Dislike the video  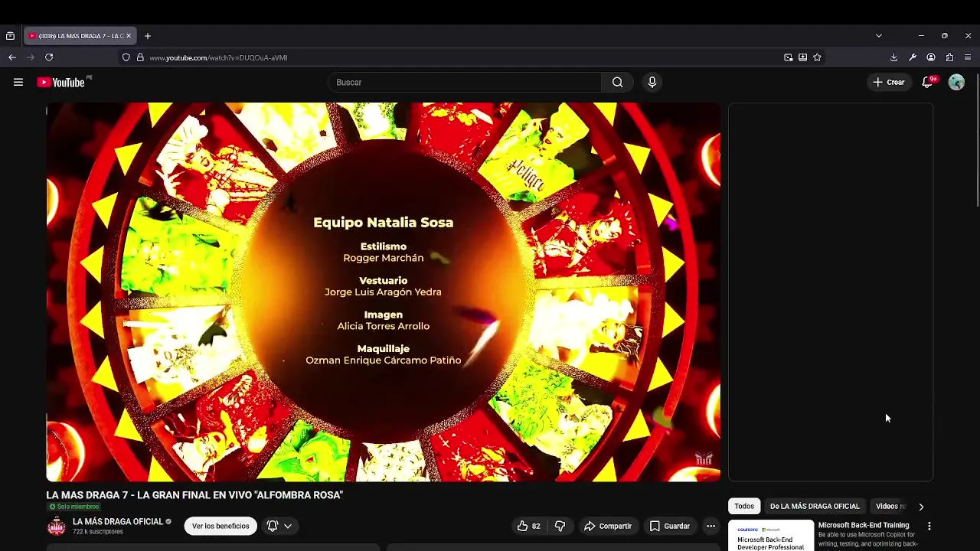pos(560,526)
